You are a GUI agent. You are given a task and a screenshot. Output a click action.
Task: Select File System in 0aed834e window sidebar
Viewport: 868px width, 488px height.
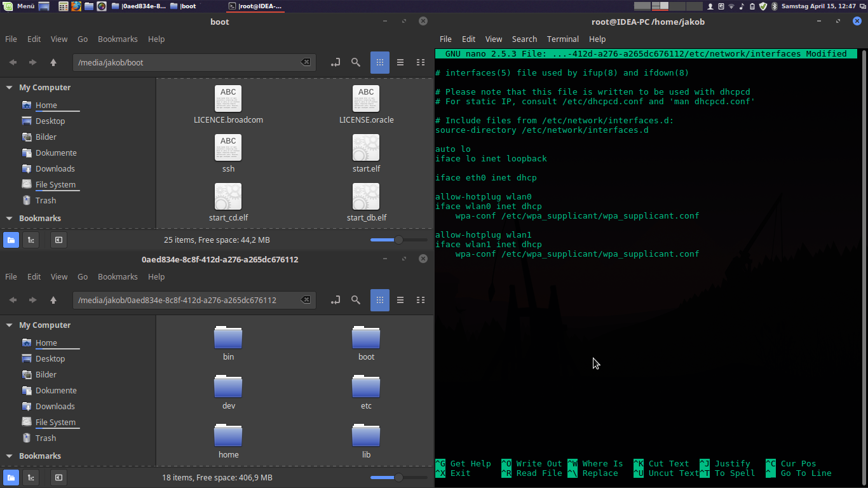pos(55,422)
